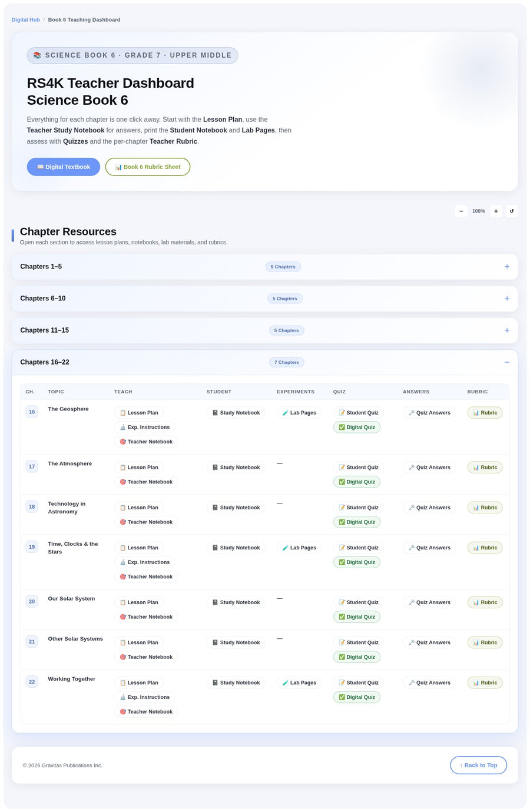Image resolution: width=530 pixels, height=812 pixels.
Task: Select chapter number 22 badge
Action: pyautogui.click(x=32, y=682)
